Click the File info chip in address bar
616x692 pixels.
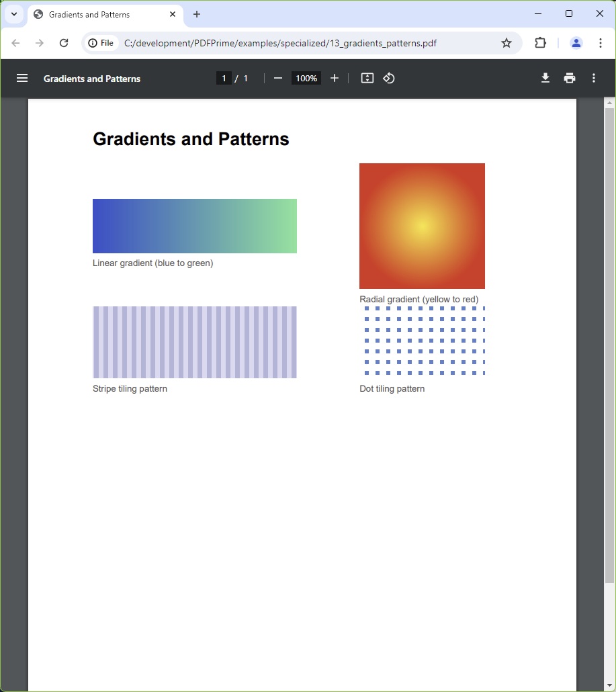(x=101, y=42)
